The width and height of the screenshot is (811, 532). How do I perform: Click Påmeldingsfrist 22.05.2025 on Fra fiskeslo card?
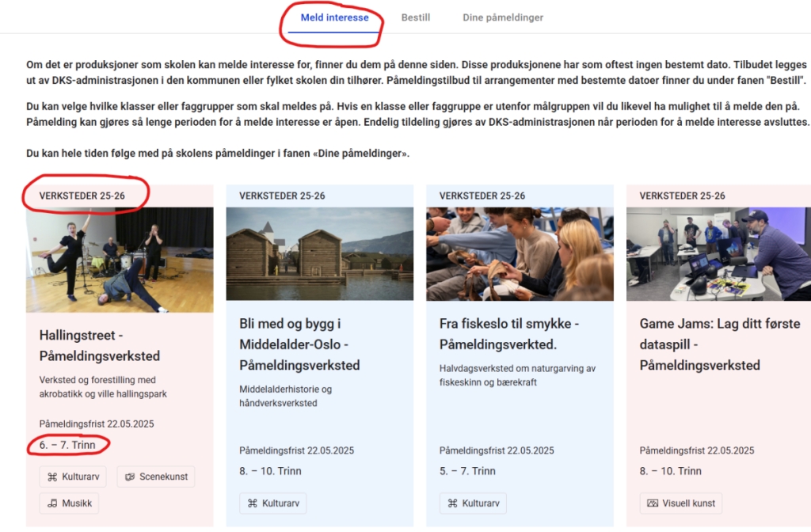tap(497, 450)
